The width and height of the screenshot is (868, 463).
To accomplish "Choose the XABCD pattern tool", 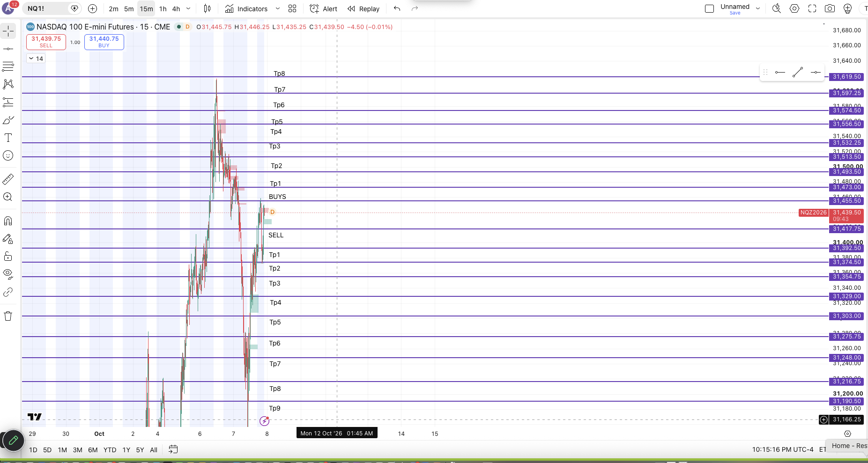I will [x=8, y=84].
